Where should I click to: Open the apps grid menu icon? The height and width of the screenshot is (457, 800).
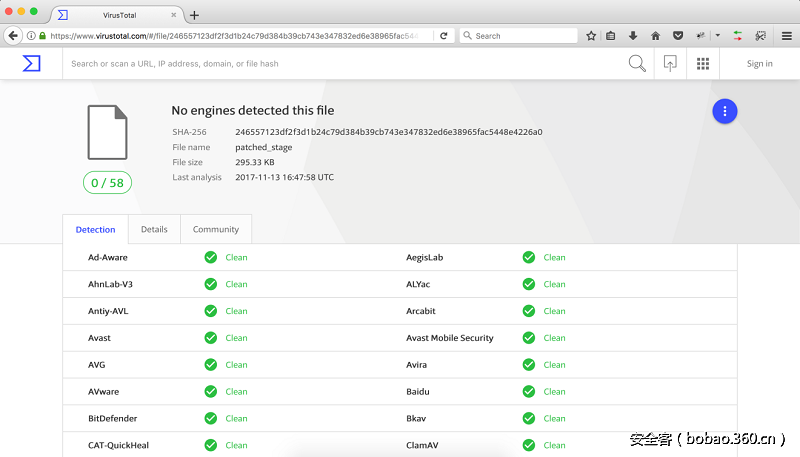point(703,64)
